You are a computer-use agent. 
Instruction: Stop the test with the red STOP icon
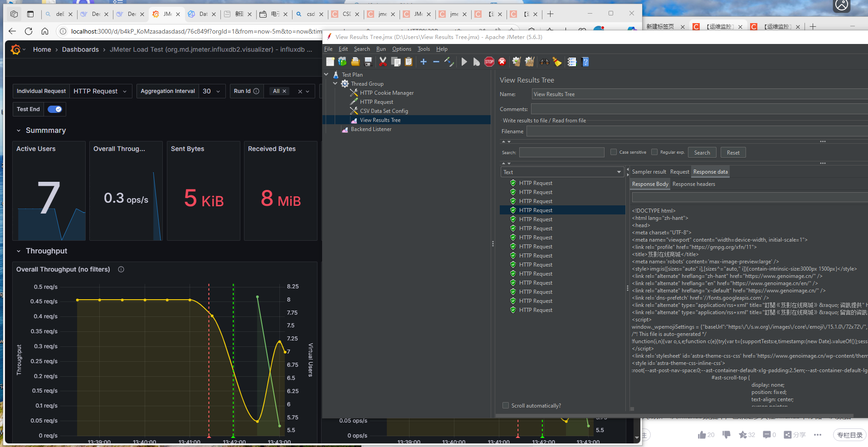click(x=489, y=62)
